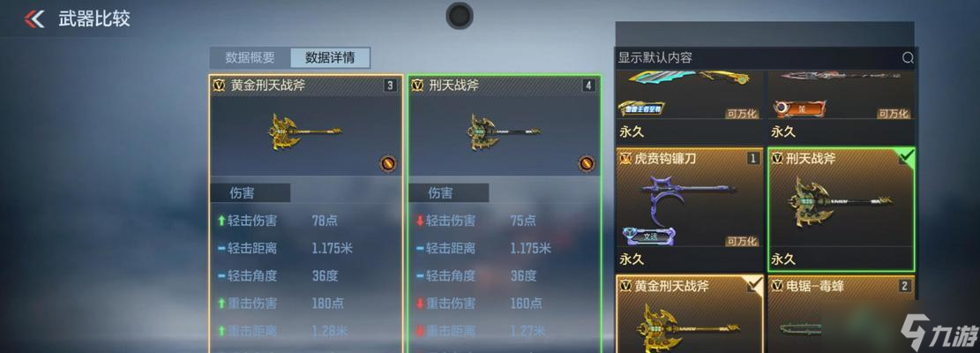Viewport: 980px width, 353px height.
Task: Uncheck the 黄金刑天战斧 item in weapon list
Action: click(754, 285)
